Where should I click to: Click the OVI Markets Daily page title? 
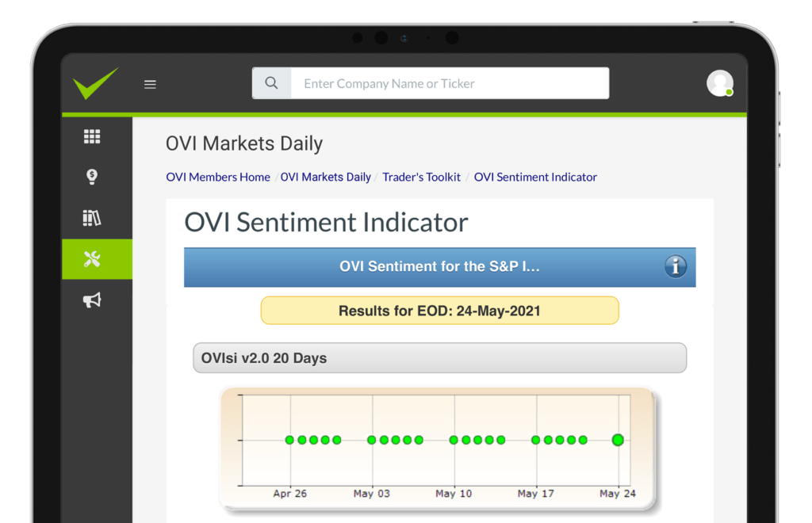244,143
